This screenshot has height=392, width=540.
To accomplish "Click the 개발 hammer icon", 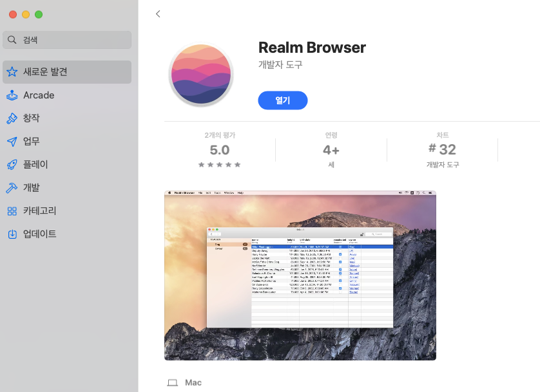I will [12, 188].
